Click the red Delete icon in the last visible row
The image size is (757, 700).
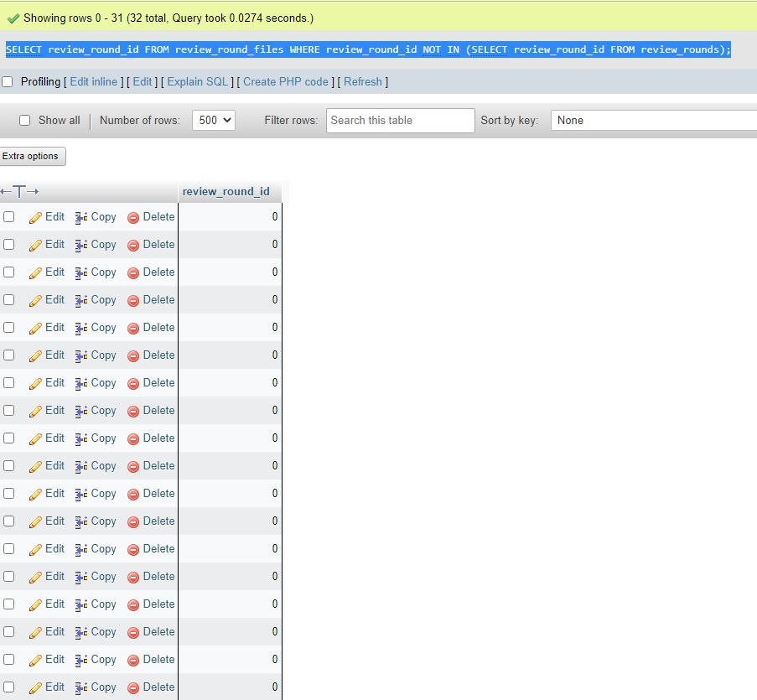click(x=133, y=688)
